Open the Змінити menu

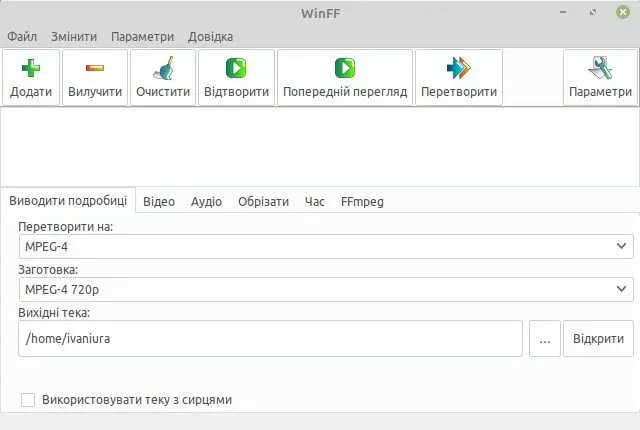[74, 37]
